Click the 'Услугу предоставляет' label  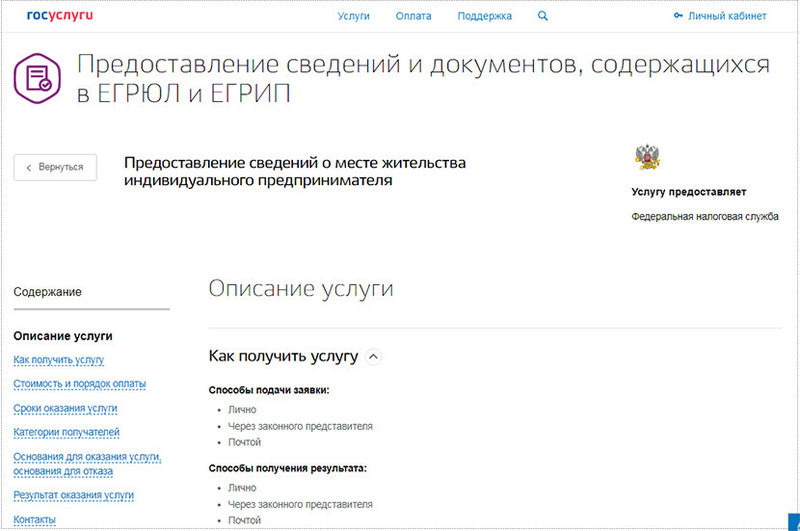pyautogui.click(x=688, y=192)
